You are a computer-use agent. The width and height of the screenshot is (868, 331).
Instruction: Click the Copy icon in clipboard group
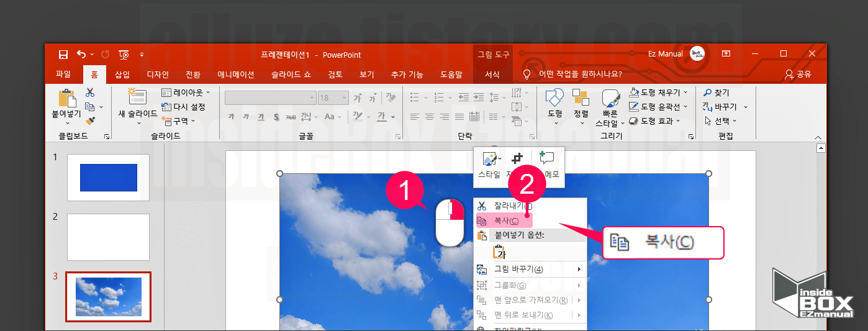[x=89, y=107]
